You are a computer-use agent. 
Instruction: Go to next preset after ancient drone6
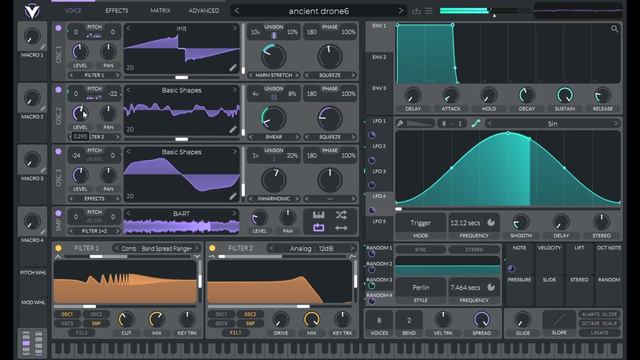tap(400, 11)
